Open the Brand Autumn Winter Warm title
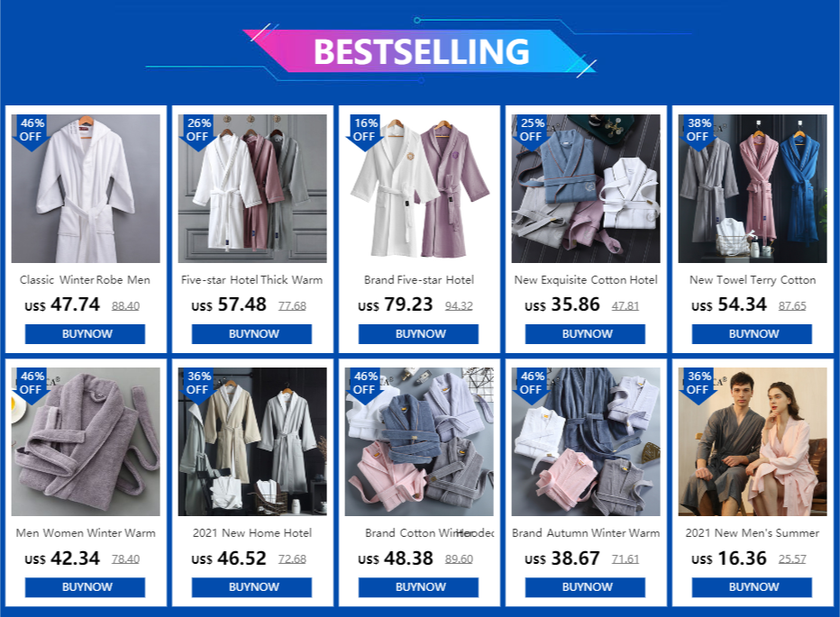840x617 pixels. [586, 533]
